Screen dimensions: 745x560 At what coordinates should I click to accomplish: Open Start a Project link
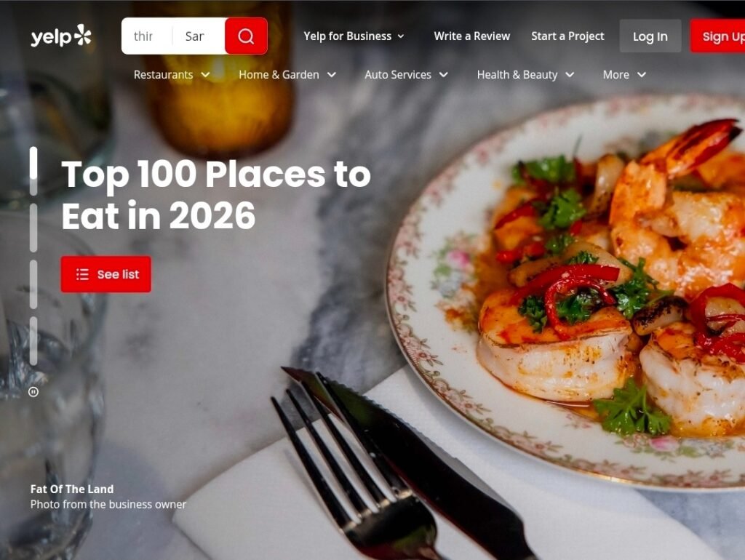pyautogui.click(x=567, y=36)
